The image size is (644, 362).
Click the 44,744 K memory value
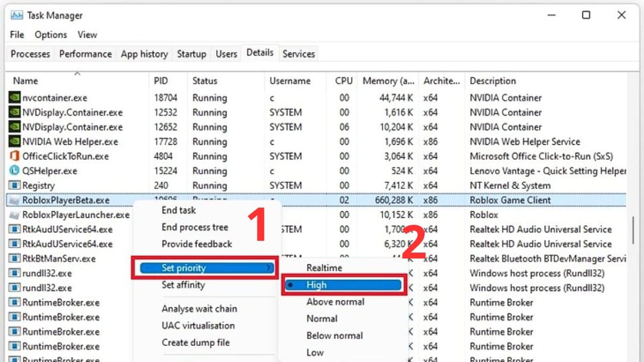click(x=396, y=98)
